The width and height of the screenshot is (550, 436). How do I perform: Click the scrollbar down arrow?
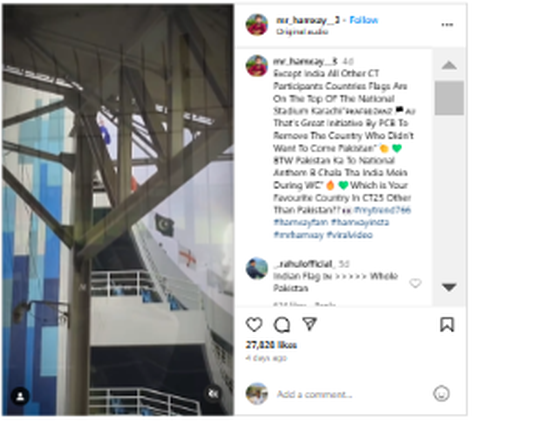point(449,287)
